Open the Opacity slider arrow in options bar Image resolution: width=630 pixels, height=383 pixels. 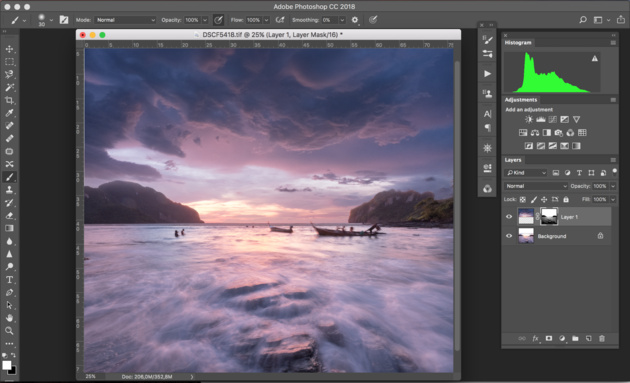coord(205,20)
